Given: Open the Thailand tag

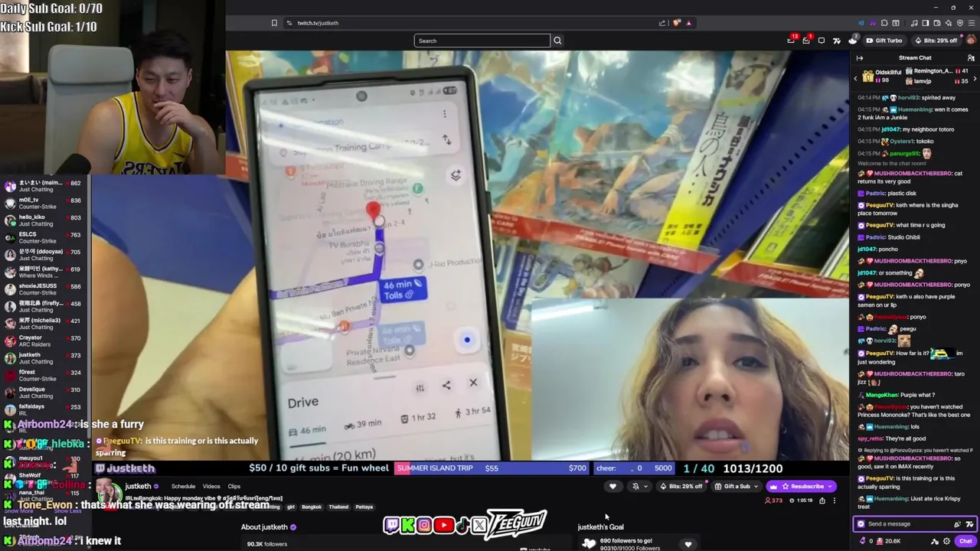Looking at the screenshot, I should click(338, 507).
